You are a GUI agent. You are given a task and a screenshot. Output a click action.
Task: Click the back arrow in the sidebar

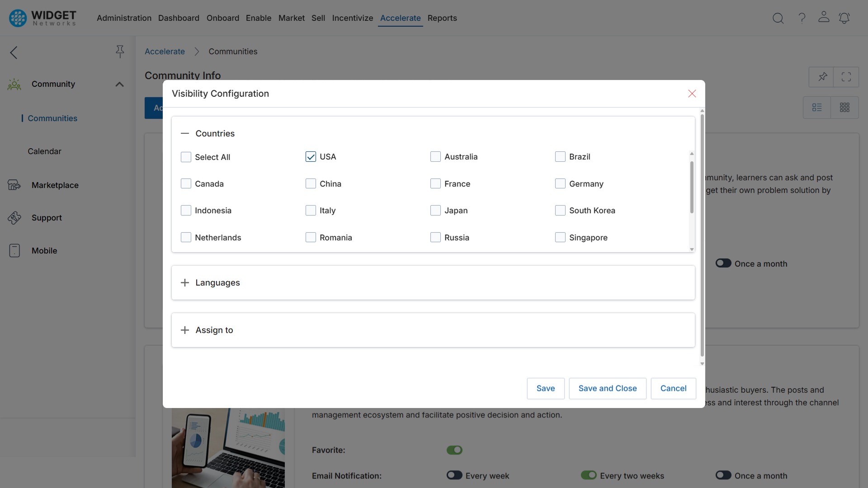click(13, 52)
